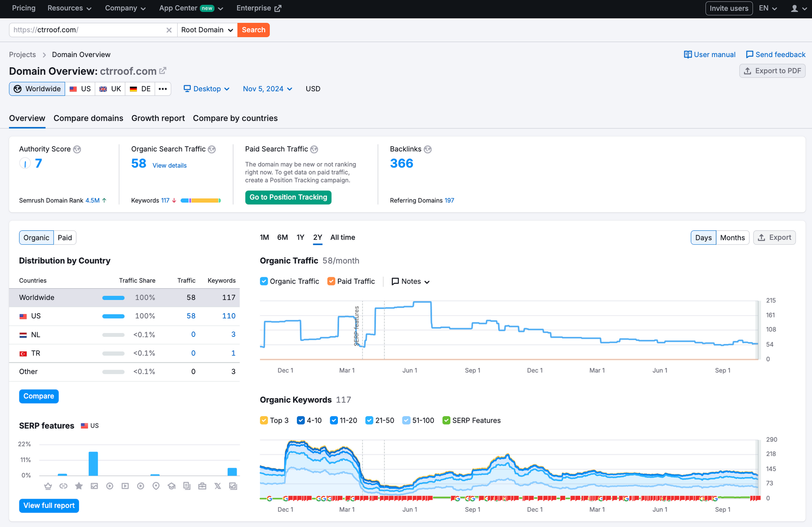Image resolution: width=812 pixels, height=527 pixels.
Task: Expand the Company menu
Action: point(125,8)
